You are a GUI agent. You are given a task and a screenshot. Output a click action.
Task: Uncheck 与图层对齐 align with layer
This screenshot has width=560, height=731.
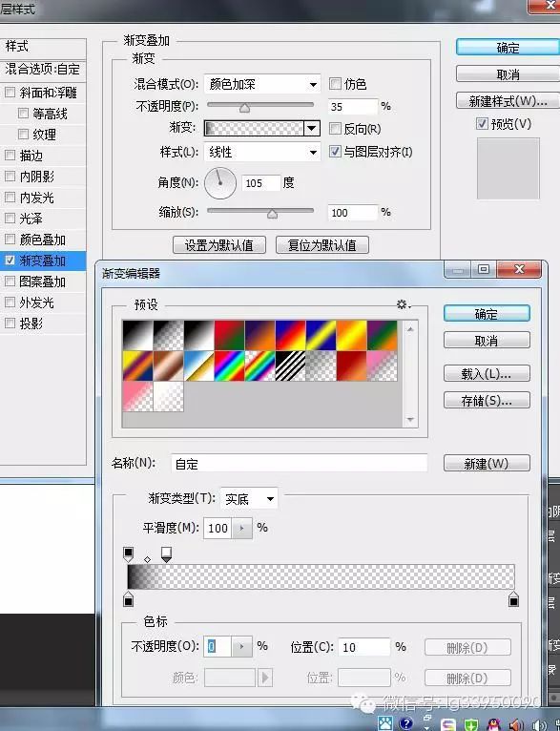pos(335,152)
